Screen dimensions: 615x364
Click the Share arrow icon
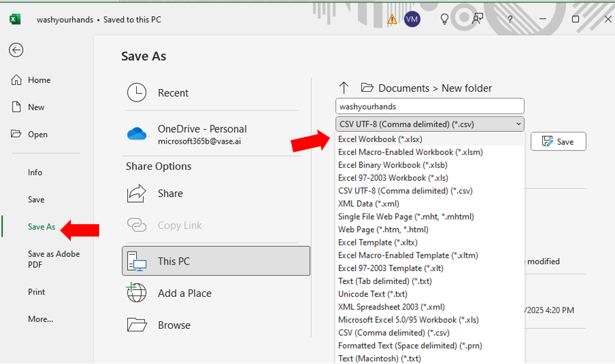click(137, 193)
